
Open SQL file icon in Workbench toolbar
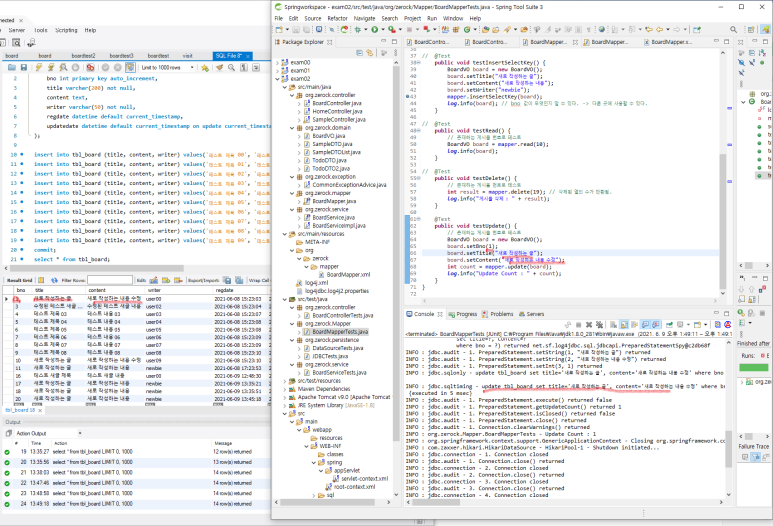click(11, 68)
